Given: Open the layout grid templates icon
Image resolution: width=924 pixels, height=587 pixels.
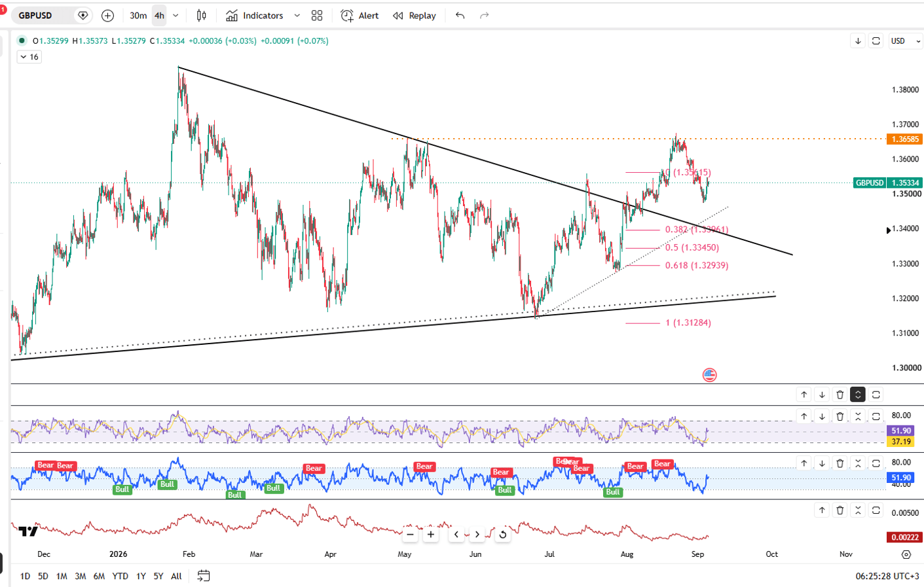Looking at the screenshot, I should [x=317, y=16].
